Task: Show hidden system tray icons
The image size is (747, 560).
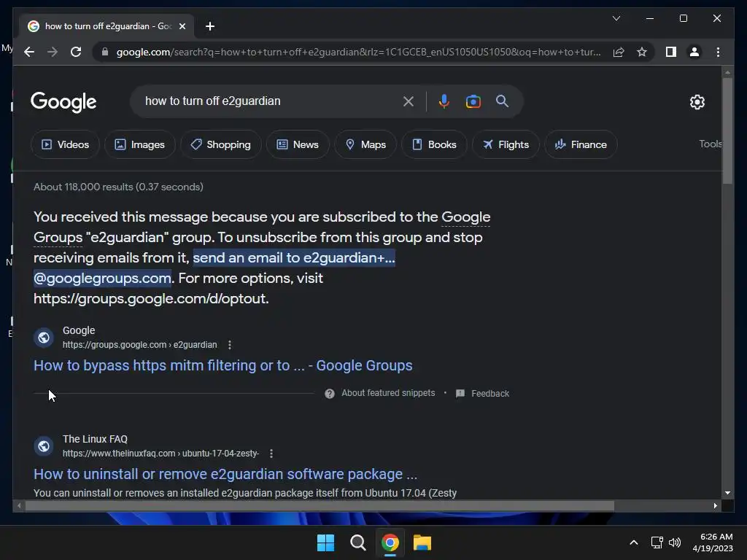Action: (634, 542)
